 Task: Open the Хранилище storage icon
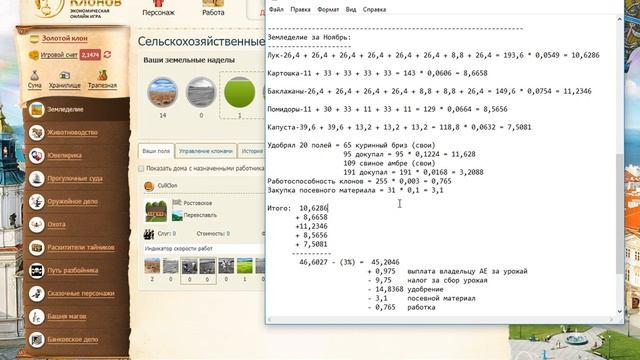[64, 76]
